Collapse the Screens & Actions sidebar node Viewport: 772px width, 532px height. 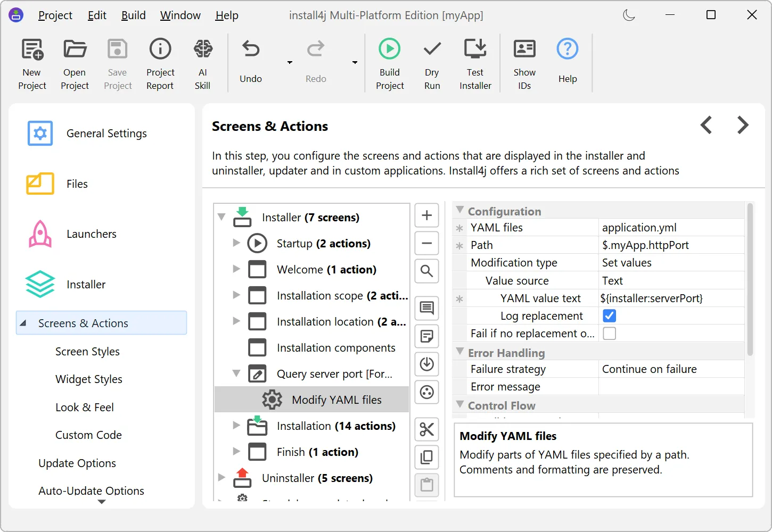point(23,323)
